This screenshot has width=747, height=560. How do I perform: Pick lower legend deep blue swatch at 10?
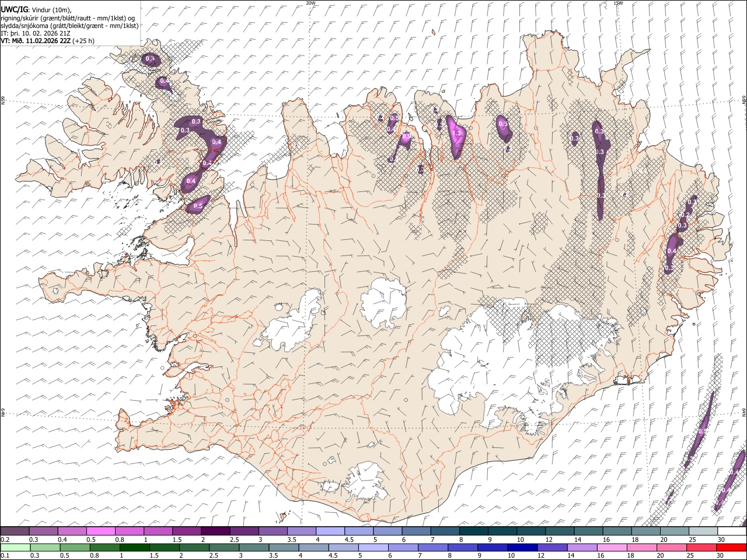[x=522, y=547]
